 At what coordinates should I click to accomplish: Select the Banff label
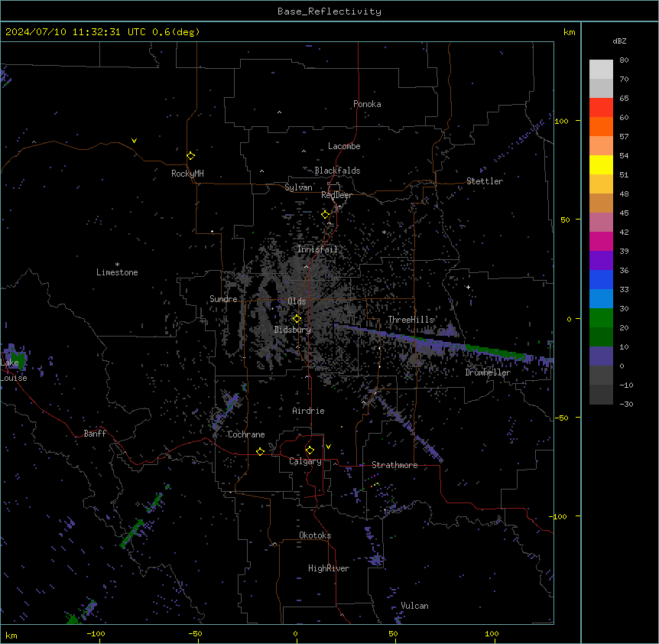click(x=95, y=434)
